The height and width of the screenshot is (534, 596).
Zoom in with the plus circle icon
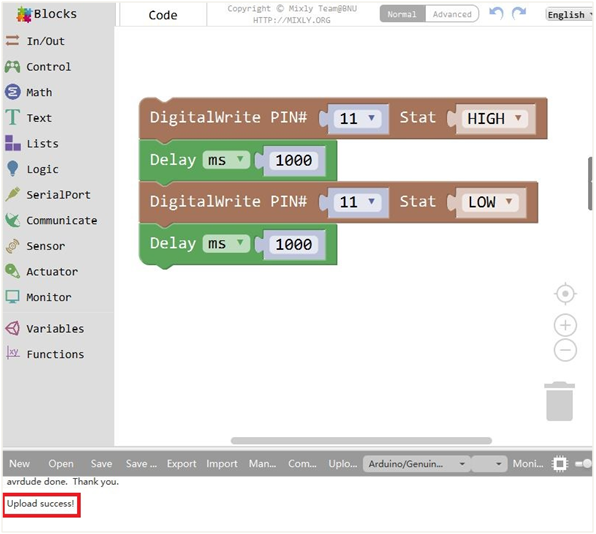[565, 325]
